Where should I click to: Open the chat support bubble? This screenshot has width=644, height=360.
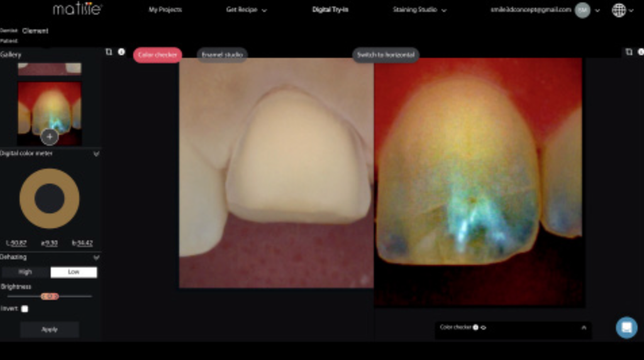point(626,327)
